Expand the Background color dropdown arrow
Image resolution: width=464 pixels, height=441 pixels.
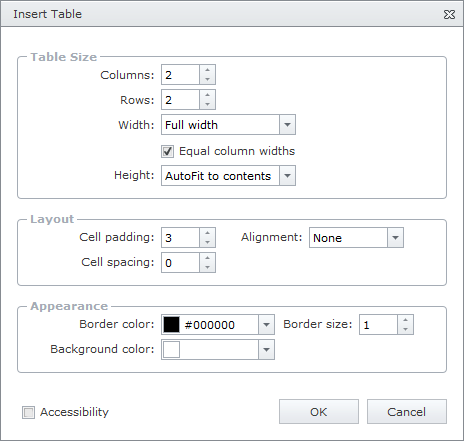pos(266,350)
